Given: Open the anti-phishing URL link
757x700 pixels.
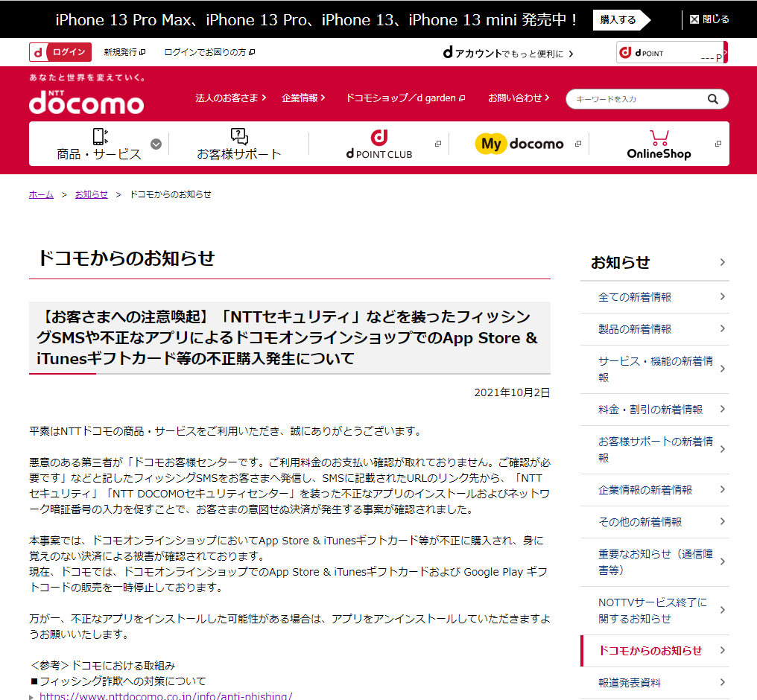Looking at the screenshot, I should coord(165,696).
